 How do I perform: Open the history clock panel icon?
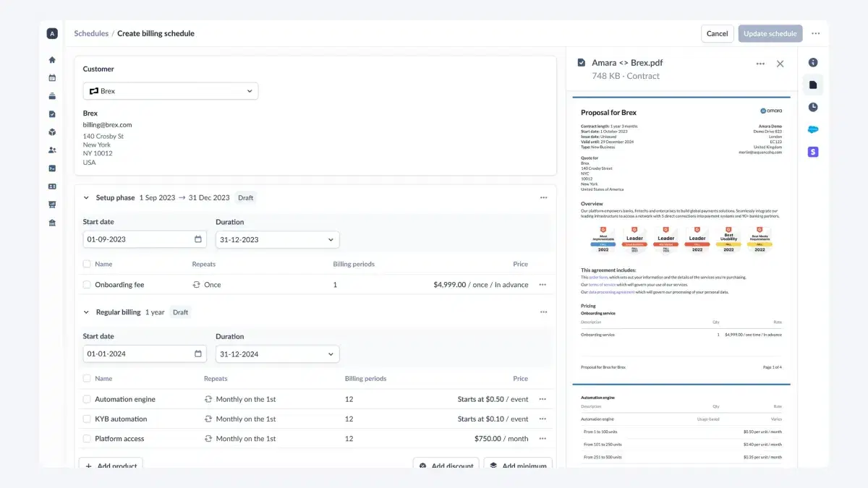[813, 107]
